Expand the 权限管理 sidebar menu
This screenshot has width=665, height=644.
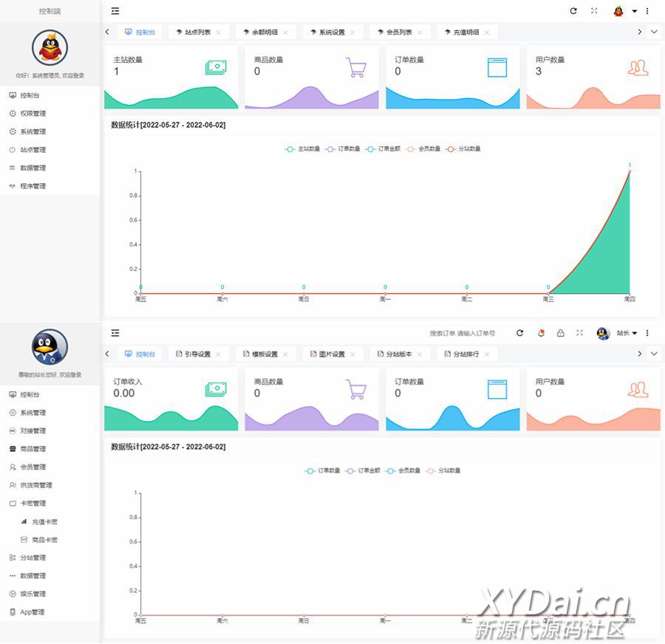(33, 114)
